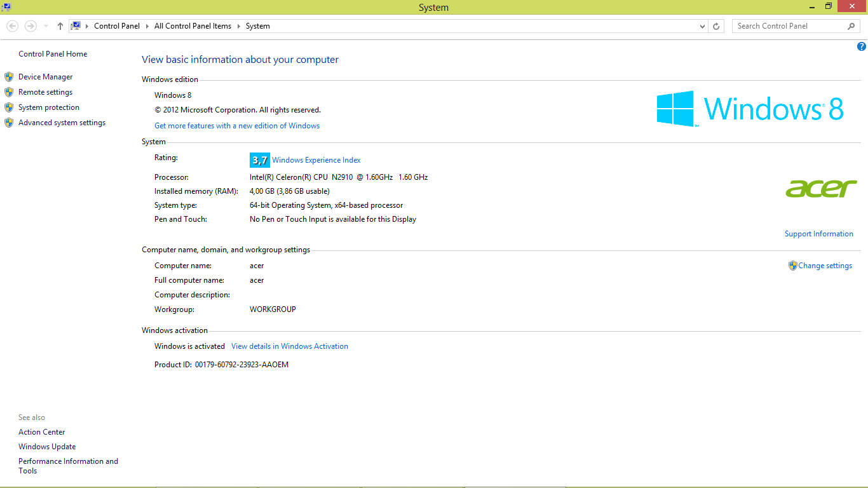
Task: Click Change settings for computer name
Action: pos(825,266)
